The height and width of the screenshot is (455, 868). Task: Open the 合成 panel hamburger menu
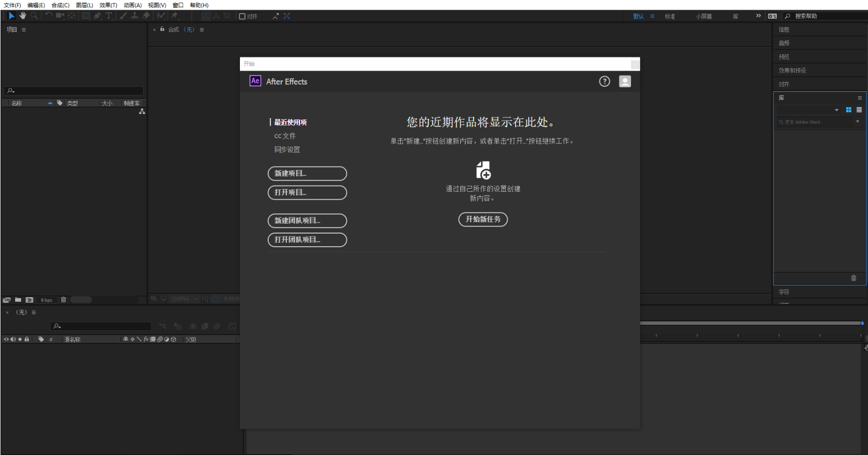coord(202,30)
